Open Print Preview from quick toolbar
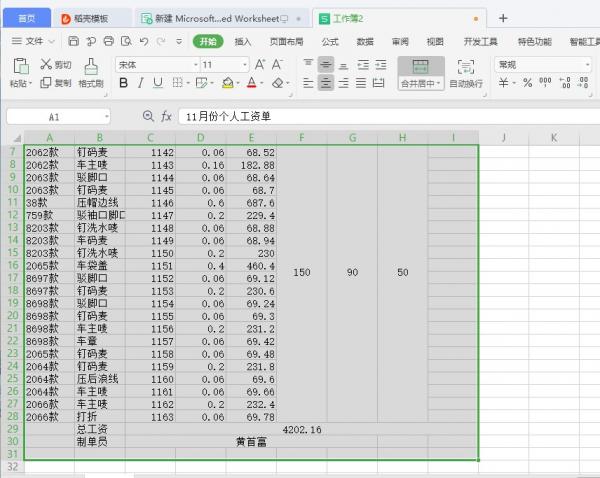This screenshot has height=478, width=600. coord(126,41)
